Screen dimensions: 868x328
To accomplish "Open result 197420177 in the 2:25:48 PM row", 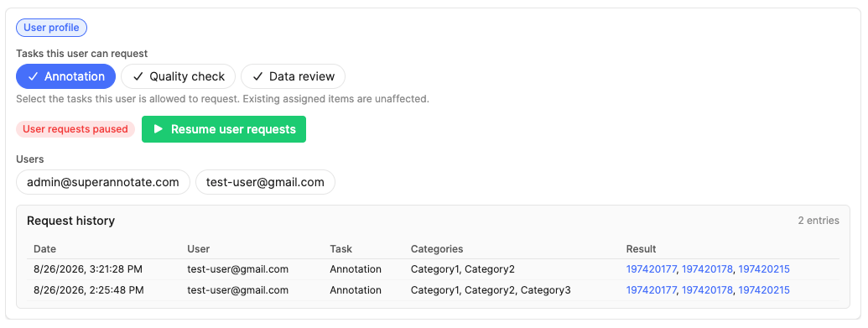I will [x=651, y=289].
